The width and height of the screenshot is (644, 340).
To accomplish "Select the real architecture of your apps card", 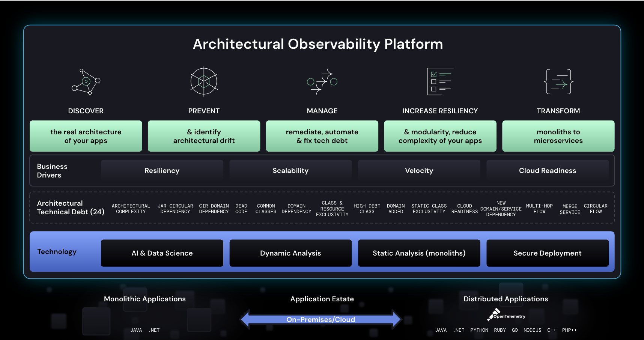I will pyautogui.click(x=86, y=136).
